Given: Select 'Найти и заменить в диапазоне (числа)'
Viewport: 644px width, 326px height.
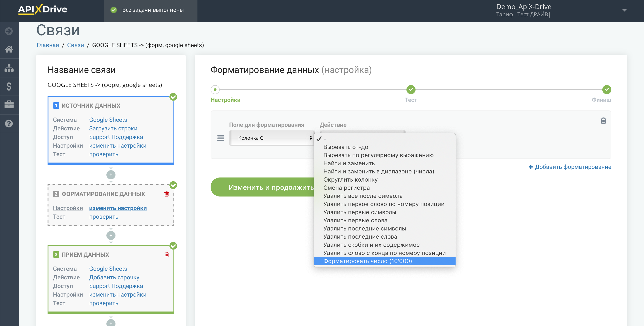Looking at the screenshot, I should click(x=384, y=172).
